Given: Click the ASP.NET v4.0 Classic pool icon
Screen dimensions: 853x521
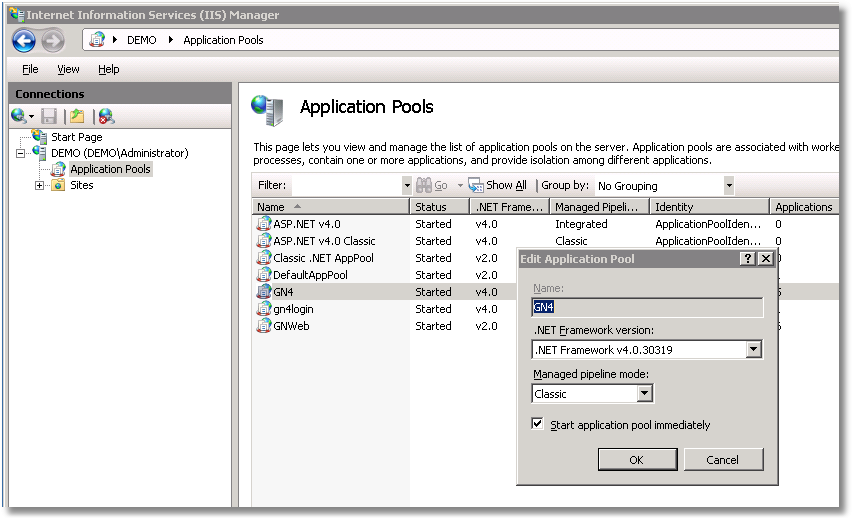Looking at the screenshot, I should pyautogui.click(x=264, y=240).
